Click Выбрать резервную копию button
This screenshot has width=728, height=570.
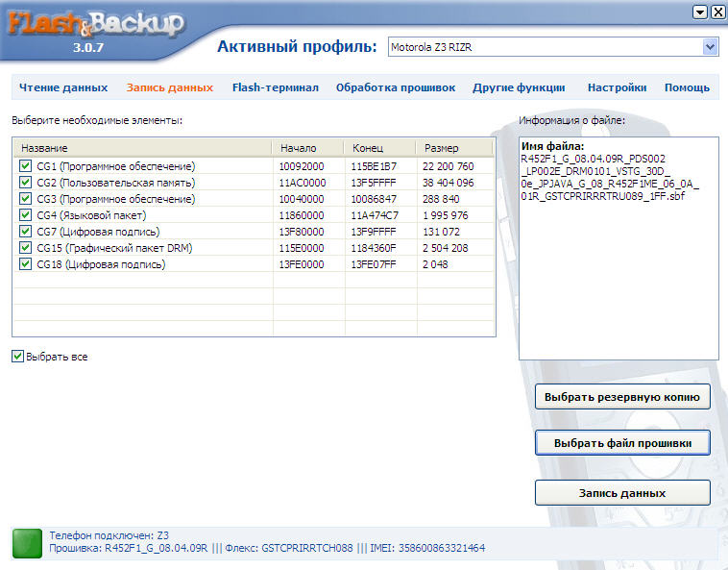(x=622, y=397)
